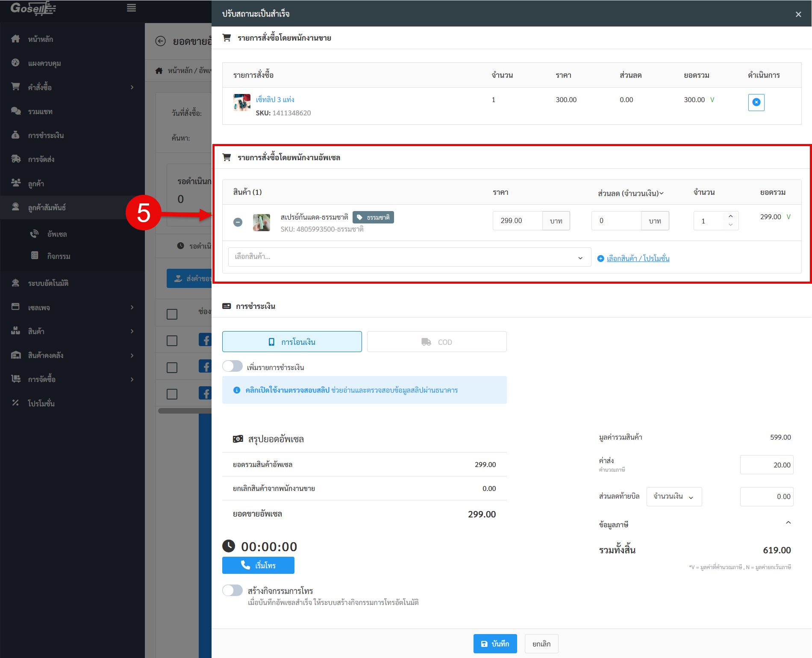Screen dimensions: 812x658
Task: Tick the third order row checkbox under the header
Action: tap(172, 394)
